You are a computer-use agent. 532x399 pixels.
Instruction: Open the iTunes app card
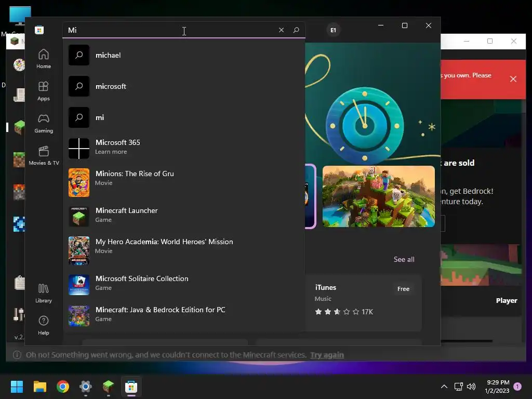[363, 303]
